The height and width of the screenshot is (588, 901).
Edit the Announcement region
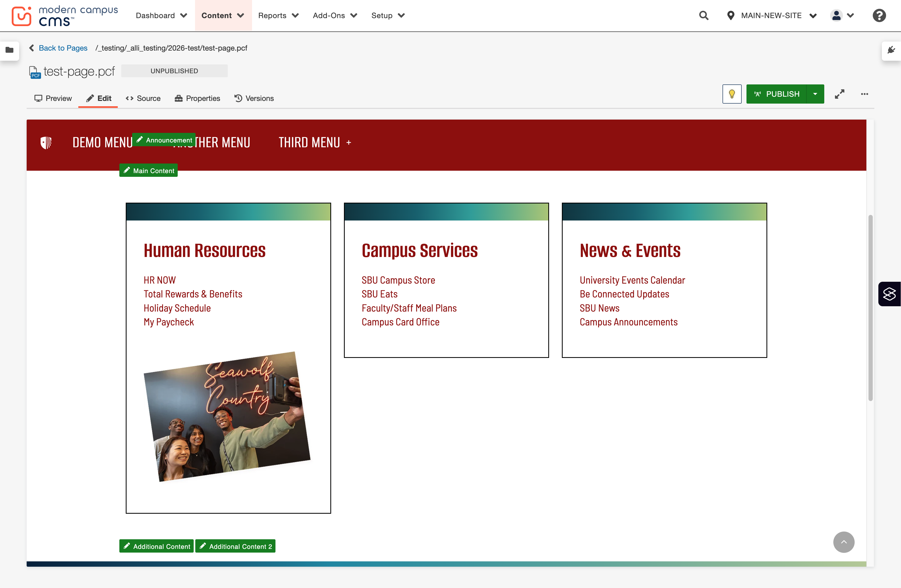pyautogui.click(x=164, y=140)
